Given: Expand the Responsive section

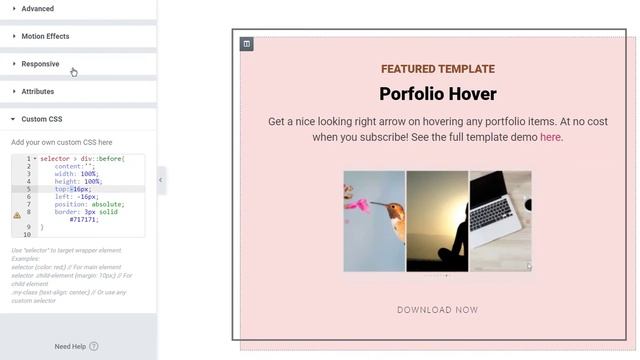Looking at the screenshot, I should pyautogui.click(x=78, y=64).
